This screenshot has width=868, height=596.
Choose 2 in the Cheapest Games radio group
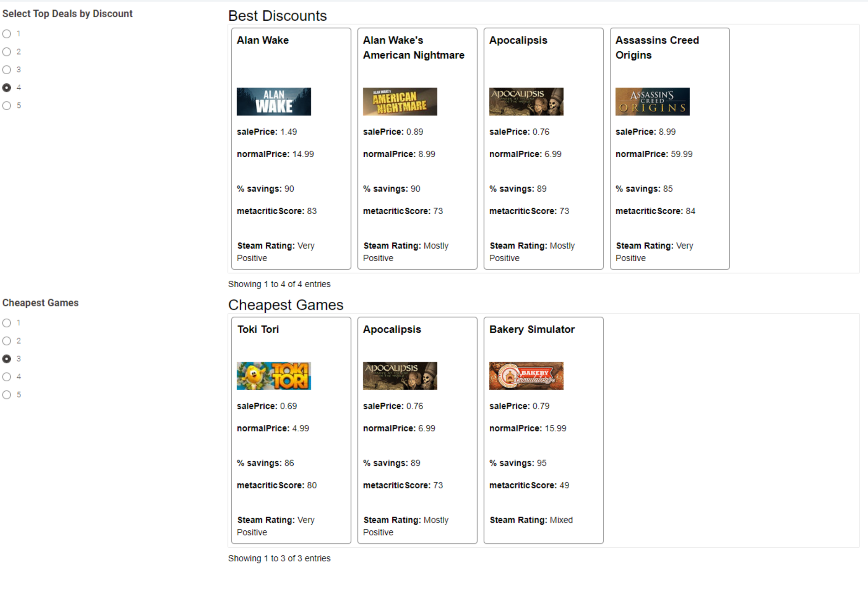pos(7,341)
